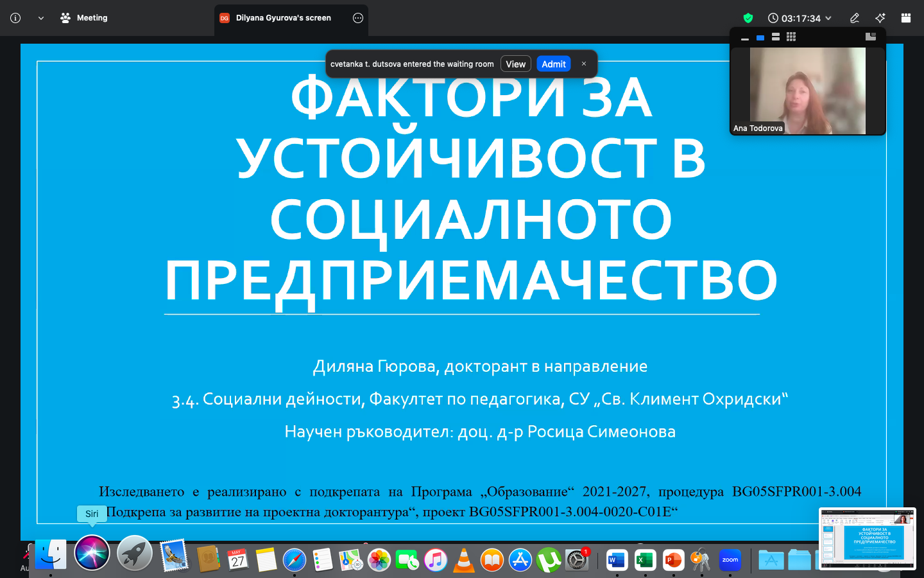This screenshot has width=924, height=578.
Task: Switch to stacked thumbnail strip view
Action: coord(776,37)
